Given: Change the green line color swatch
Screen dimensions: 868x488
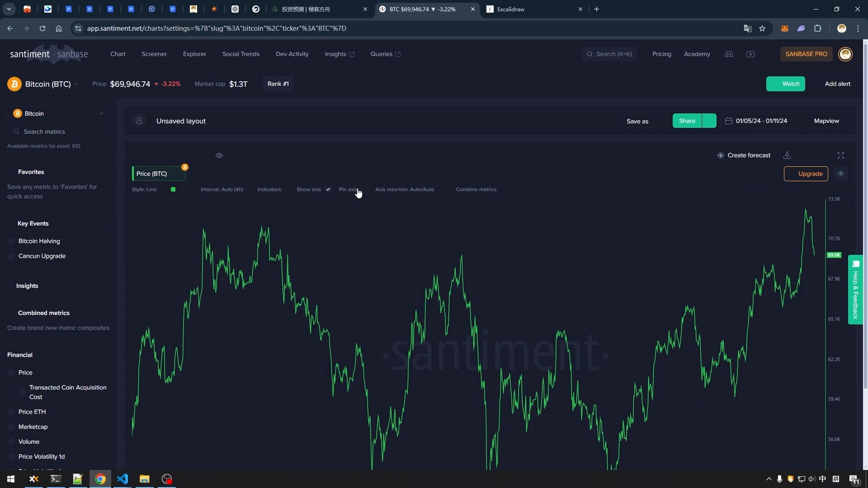Looking at the screenshot, I should 173,189.
